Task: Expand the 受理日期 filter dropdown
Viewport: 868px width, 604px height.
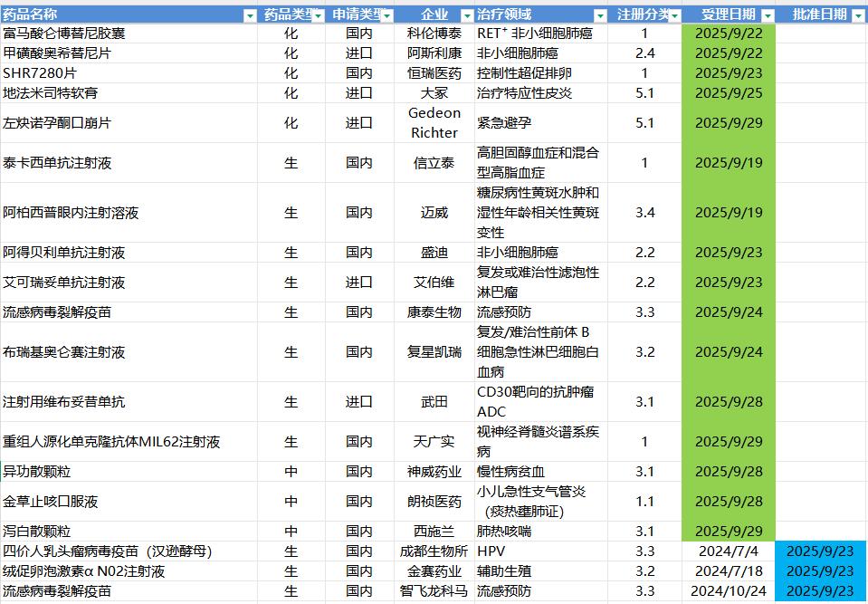Action: pos(768,15)
